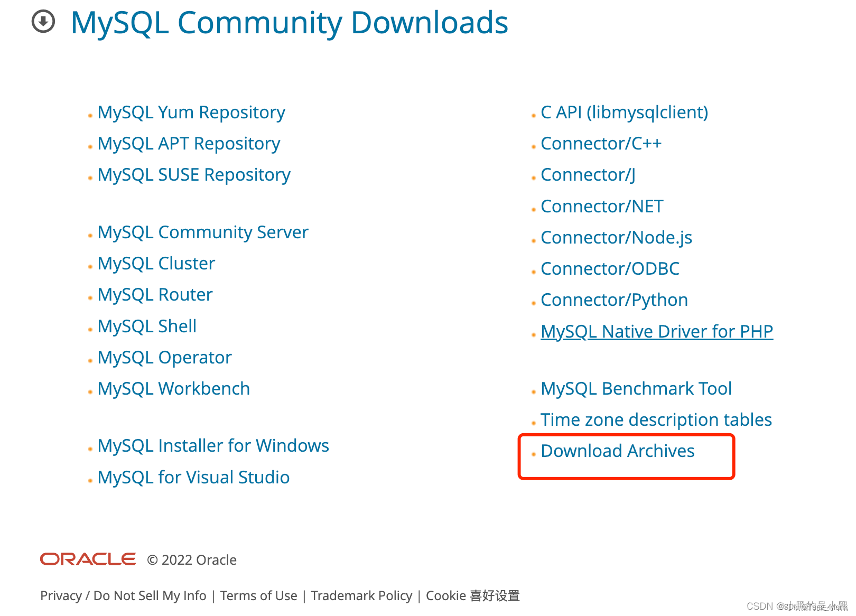
Task: Click the download circle icon beside page title
Action: 43,22
